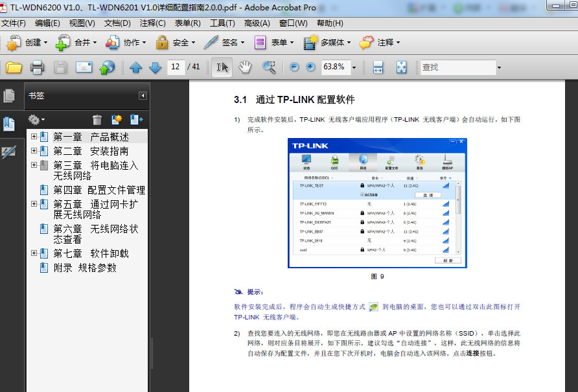This screenshot has height=392, width=578.
Task: Click the page number input field
Action: point(175,67)
